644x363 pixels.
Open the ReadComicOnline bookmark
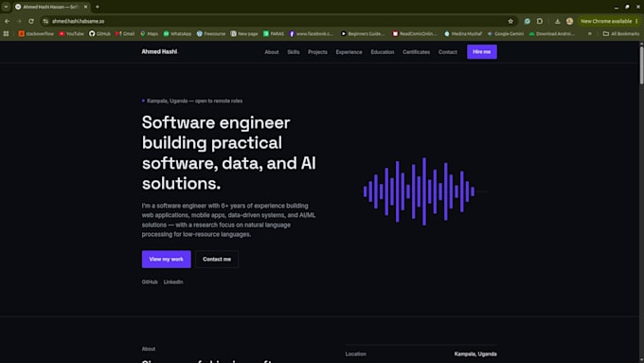point(415,34)
